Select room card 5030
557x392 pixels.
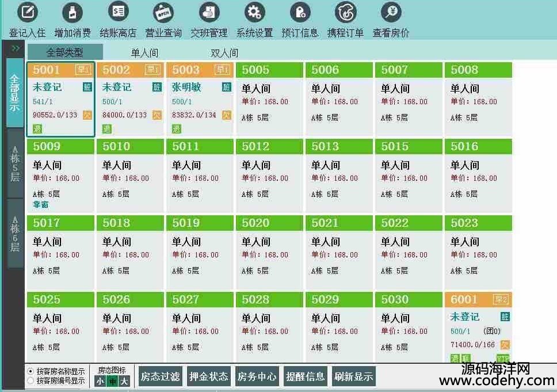pos(409,328)
